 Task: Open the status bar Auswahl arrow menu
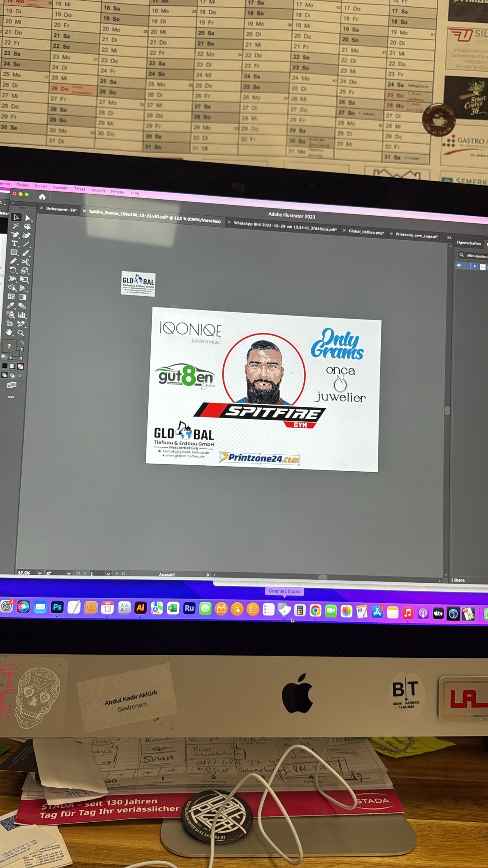point(208,575)
